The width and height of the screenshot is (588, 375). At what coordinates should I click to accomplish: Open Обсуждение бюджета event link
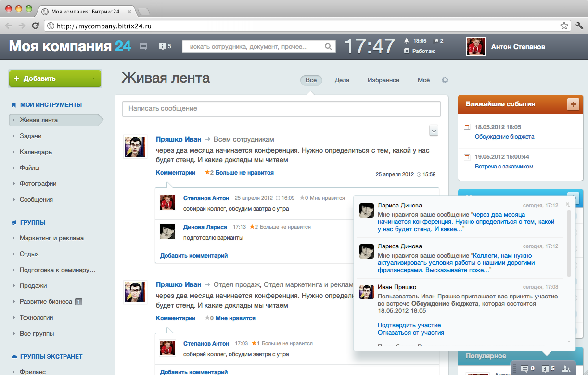click(504, 137)
